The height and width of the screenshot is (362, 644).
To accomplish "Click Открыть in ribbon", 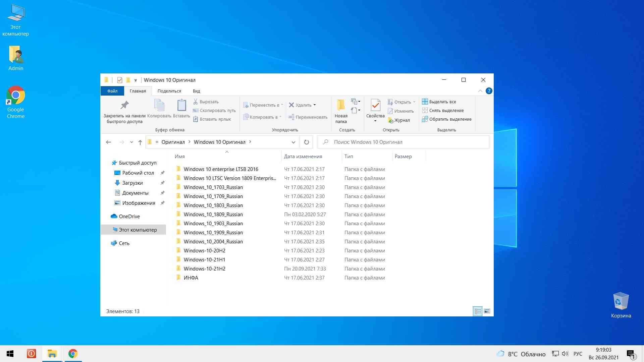I will (401, 102).
